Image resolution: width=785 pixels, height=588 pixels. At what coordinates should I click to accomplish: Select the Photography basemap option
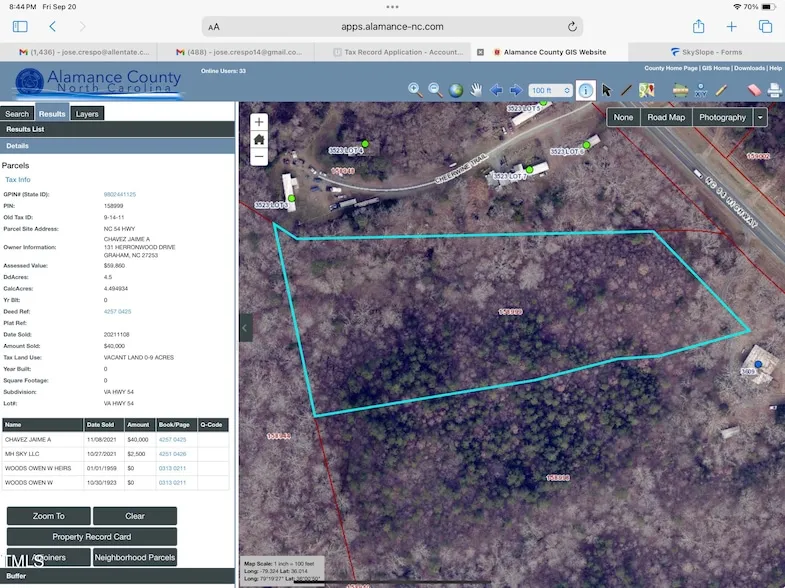click(x=722, y=117)
